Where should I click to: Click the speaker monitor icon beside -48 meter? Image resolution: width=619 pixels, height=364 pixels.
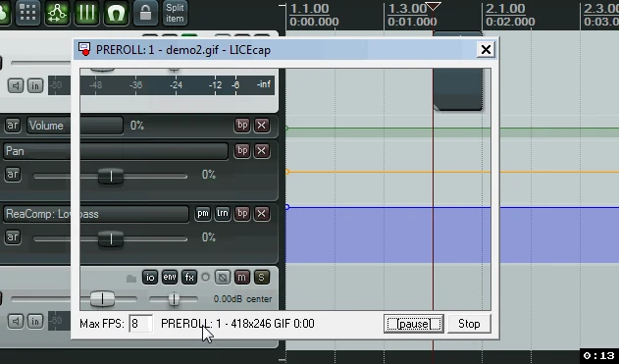coord(16,85)
